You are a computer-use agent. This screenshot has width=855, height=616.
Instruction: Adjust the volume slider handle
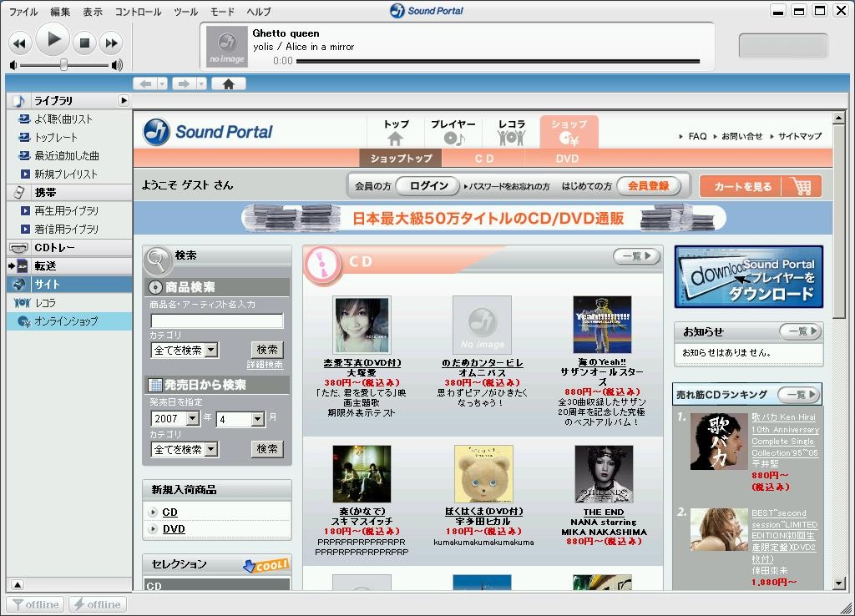click(63, 65)
